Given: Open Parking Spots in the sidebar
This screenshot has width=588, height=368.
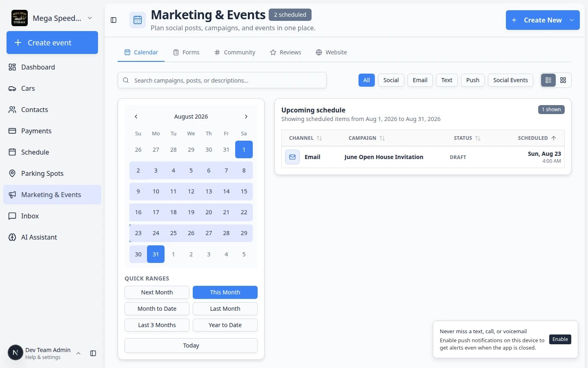Looking at the screenshot, I should 52,173.
